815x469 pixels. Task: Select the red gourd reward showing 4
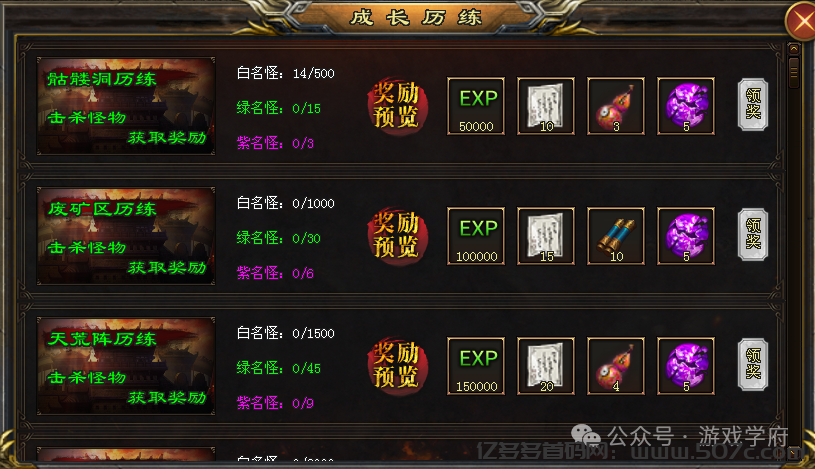click(x=616, y=366)
